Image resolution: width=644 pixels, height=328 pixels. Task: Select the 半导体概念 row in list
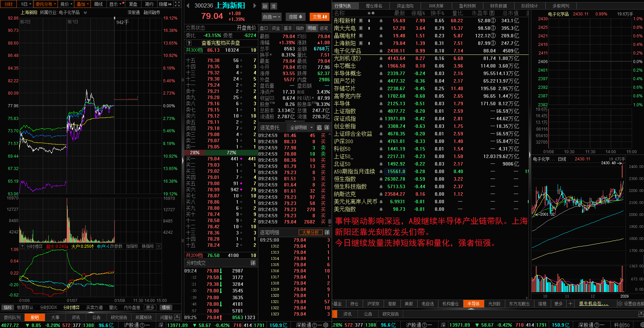(431, 73)
